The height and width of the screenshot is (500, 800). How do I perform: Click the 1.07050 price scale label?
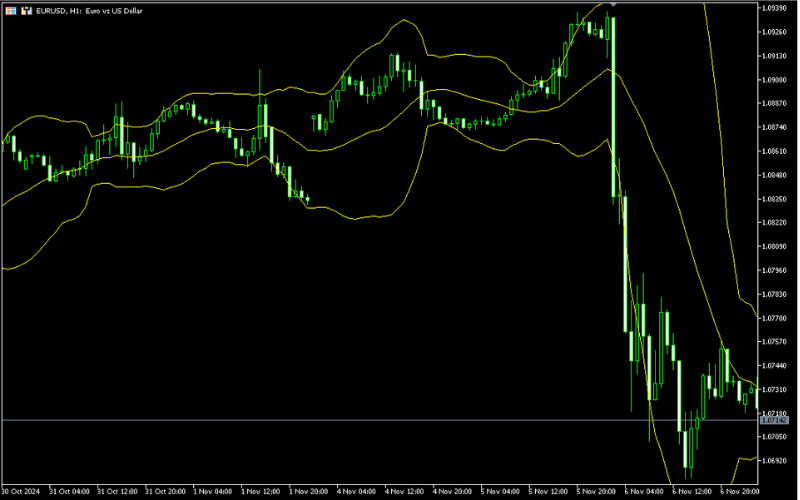[x=774, y=437]
